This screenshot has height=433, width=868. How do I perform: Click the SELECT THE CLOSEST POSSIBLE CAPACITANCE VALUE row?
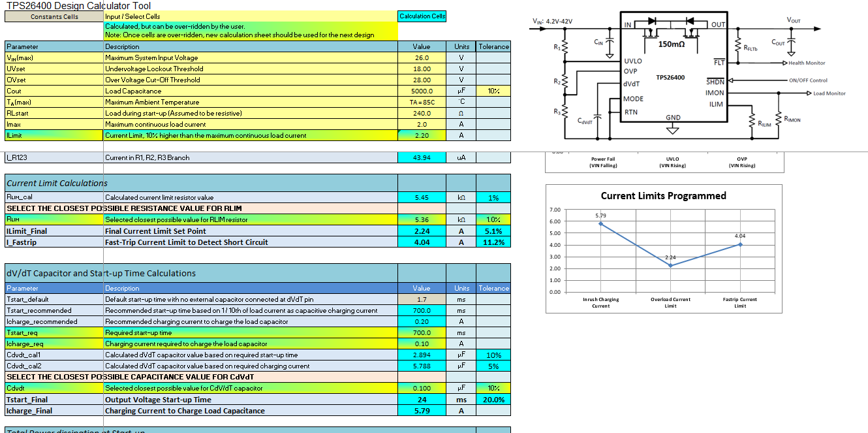(x=201, y=377)
